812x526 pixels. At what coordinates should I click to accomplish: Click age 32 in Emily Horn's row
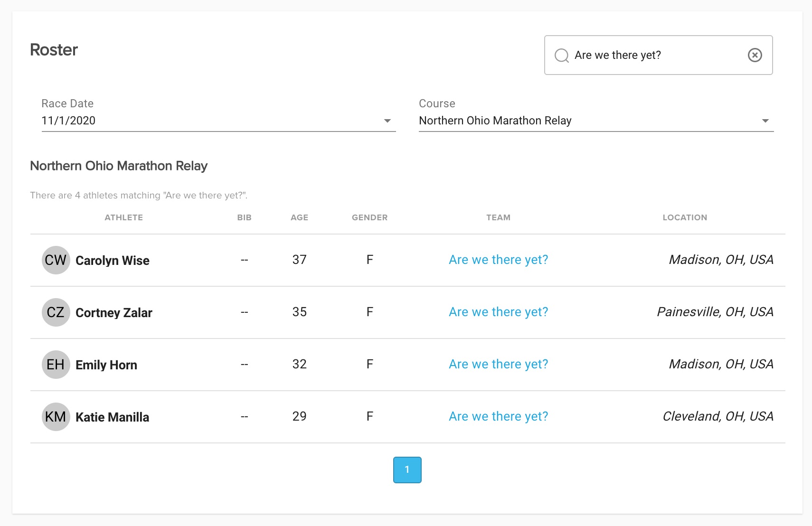coord(300,364)
